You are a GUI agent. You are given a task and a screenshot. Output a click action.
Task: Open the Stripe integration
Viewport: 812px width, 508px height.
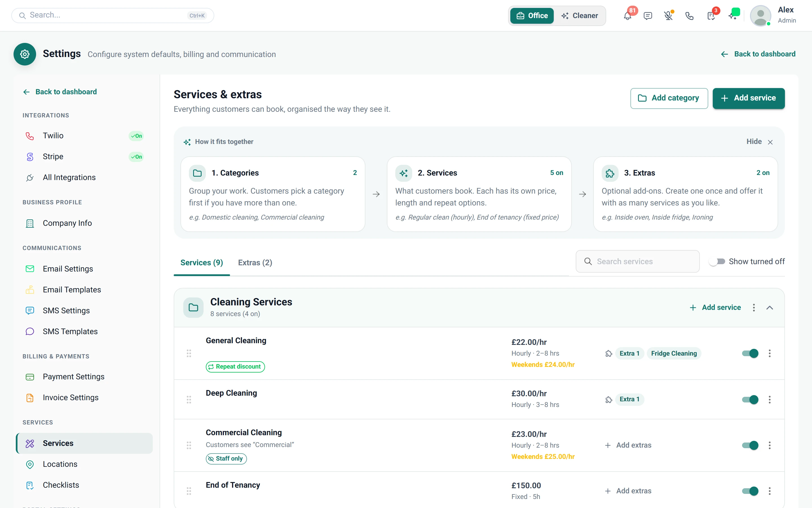click(84, 157)
